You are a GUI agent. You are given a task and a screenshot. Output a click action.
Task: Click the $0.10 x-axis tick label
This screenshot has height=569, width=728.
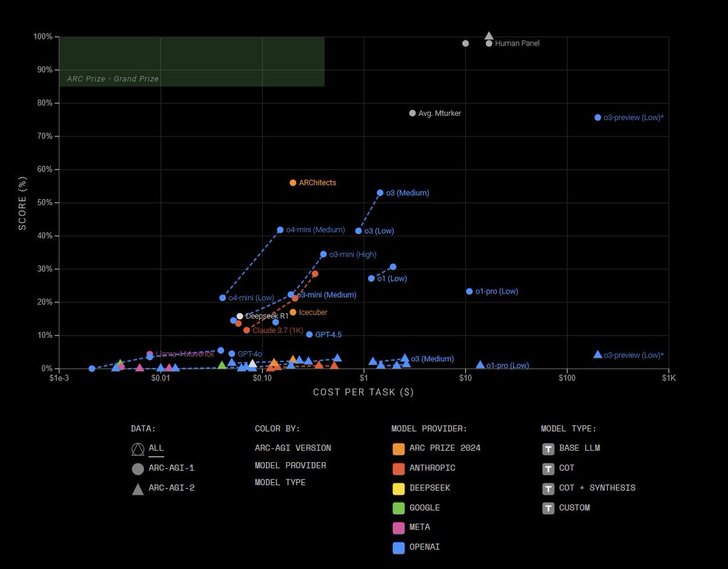tap(261, 379)
